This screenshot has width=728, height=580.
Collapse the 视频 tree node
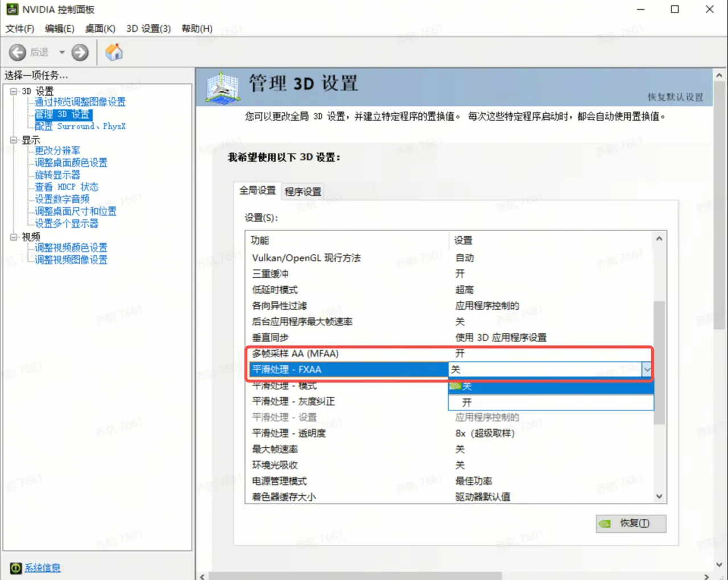pyautogui.click(x=14, y=237)
